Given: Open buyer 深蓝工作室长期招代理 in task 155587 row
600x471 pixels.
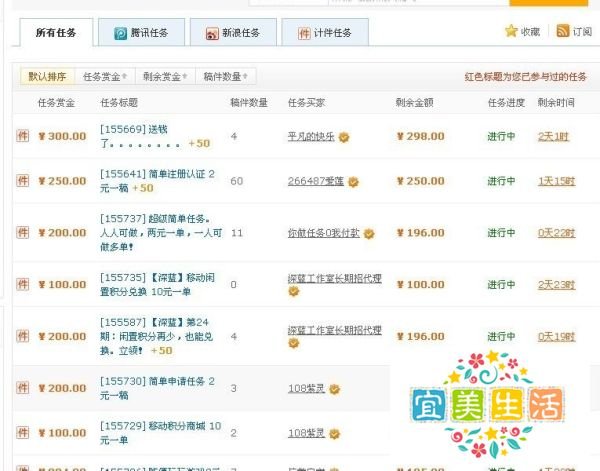Looking at the screenshot, I should [335, 330].
